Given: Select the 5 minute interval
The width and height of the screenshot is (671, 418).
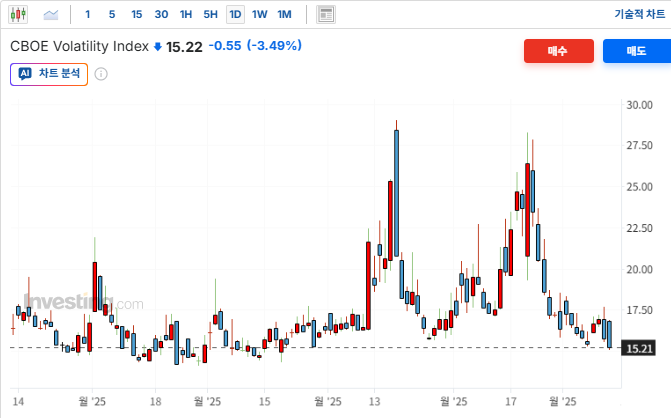Looking at the screenshot, I should click(112, 15).
